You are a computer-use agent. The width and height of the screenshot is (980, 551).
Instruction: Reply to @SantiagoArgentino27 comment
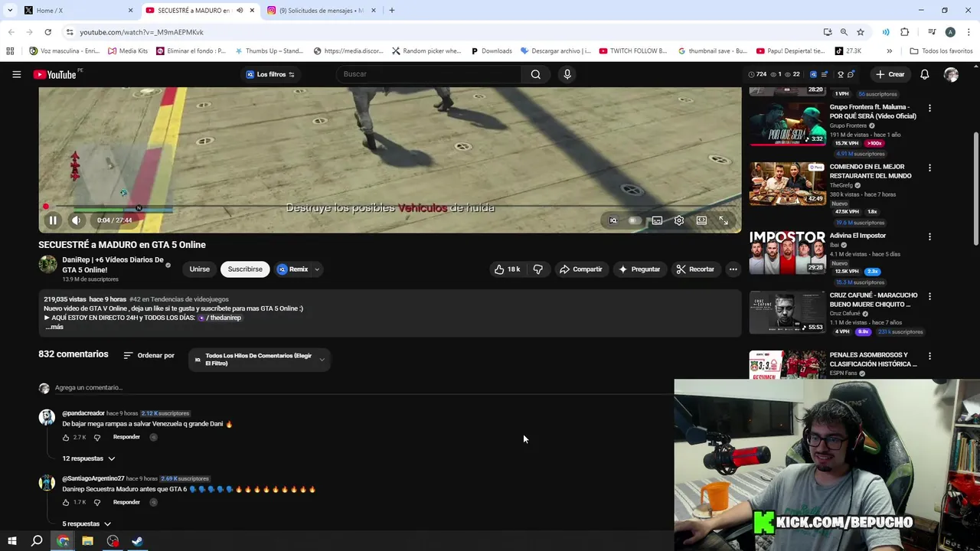126,502
